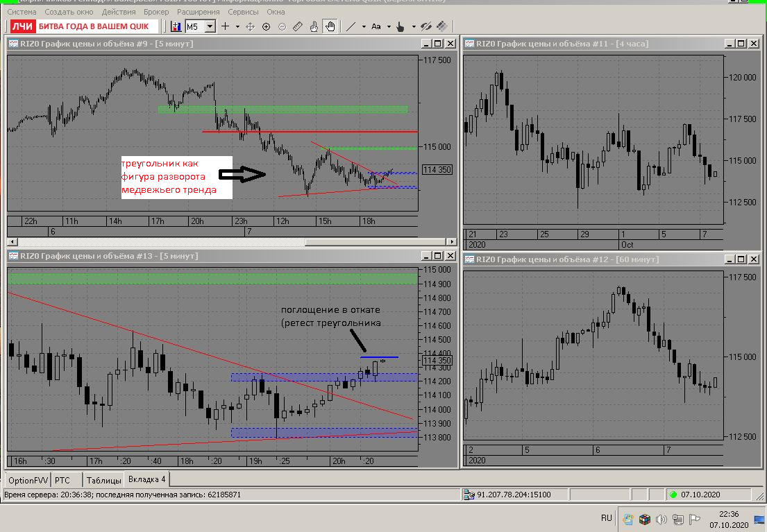The image size is (767, 532).
Task: Select the black pointer hand tool
Action: tap(401, 26)
